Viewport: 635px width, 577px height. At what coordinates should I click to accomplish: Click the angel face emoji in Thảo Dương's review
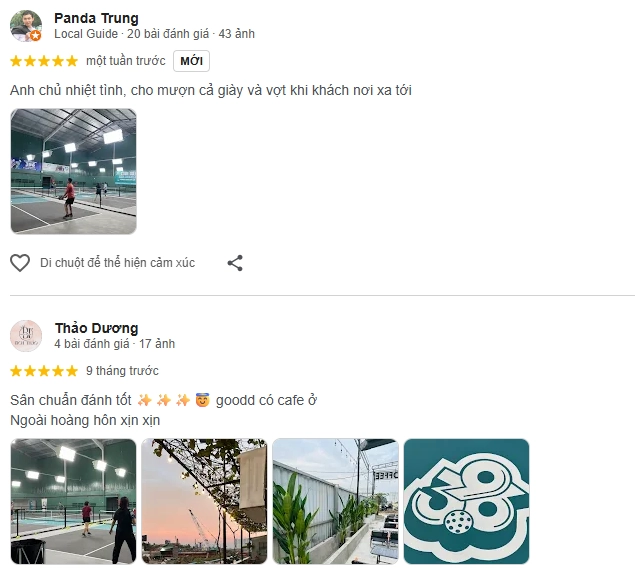[x=202, y=400]
